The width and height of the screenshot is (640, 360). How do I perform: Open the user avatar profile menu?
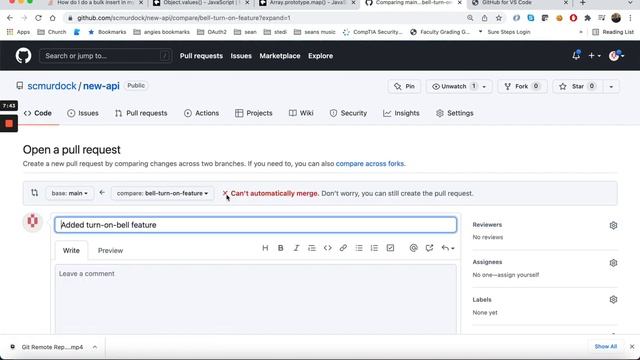(x=616, y=56)
